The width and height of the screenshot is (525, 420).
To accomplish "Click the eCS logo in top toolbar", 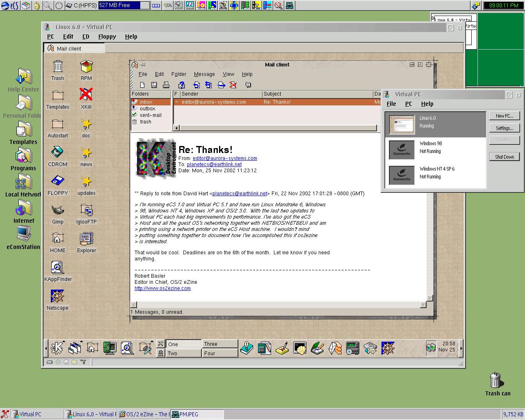I will click(x=10, y=5).
